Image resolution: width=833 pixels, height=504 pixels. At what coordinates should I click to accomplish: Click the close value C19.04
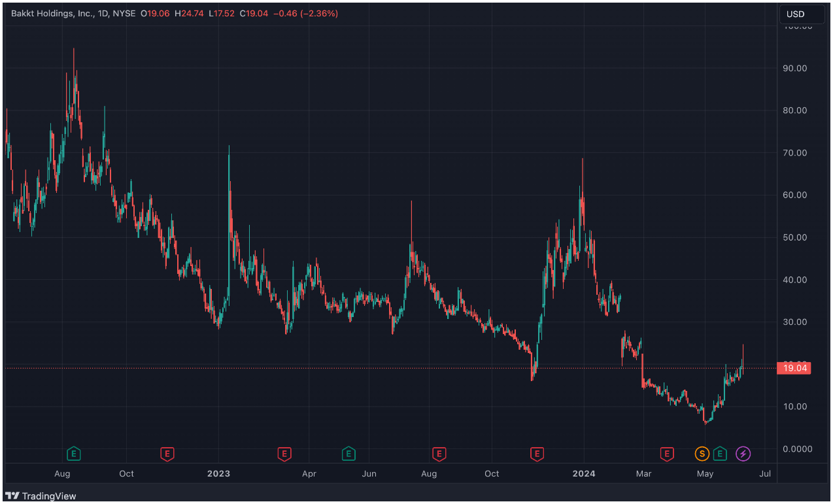click(x=254, y=14)
